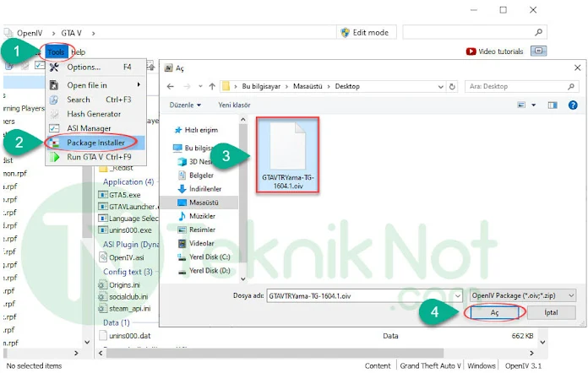Select GTA5.exe in file list
The width and height of the screenshot is (588, 373).
[x=119, y=195]
